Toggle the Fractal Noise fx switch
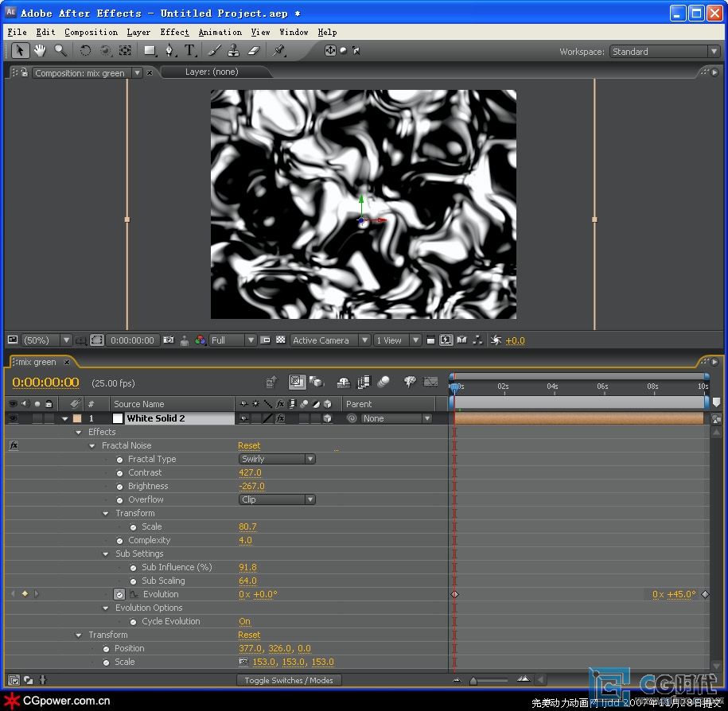Image resolution: width=728 pixels, height=711 pixels. (13, 445)
